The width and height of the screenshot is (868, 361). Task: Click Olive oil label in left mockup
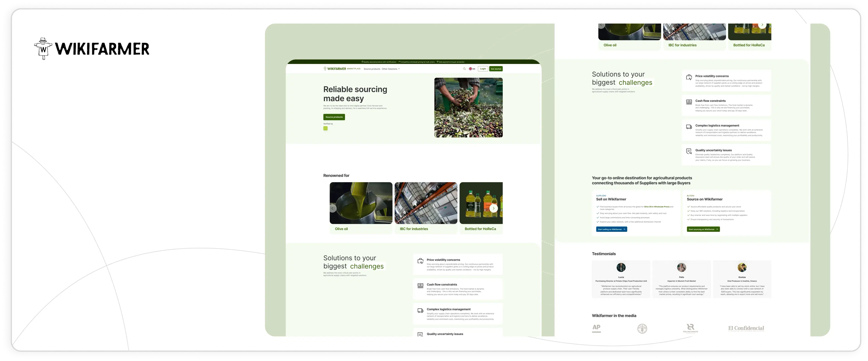click(341, 229)
